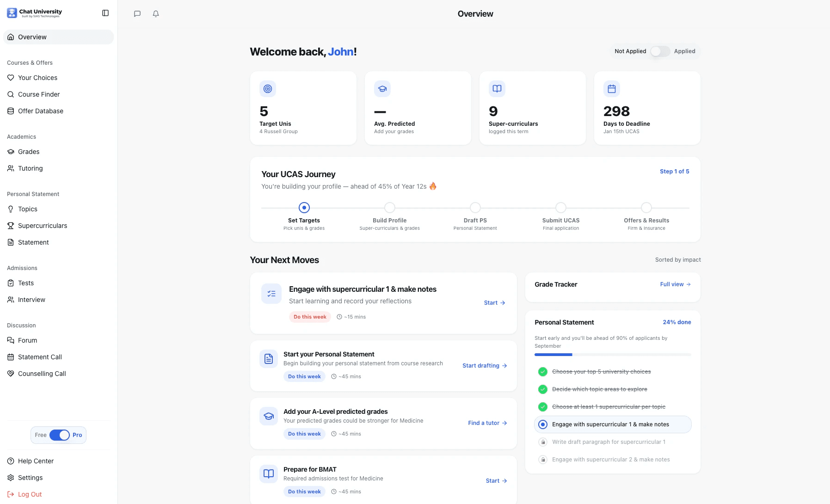The height and width of the screenshot is (504, 830).
Task: Open Full view of the Grade Tracker
Action: pyautogui.click(x=675, y=284)
